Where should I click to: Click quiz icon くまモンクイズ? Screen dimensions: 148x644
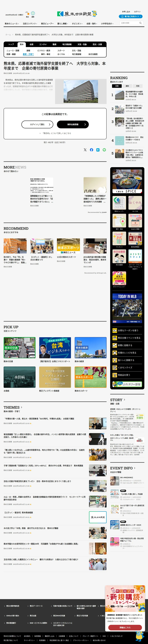115,367
